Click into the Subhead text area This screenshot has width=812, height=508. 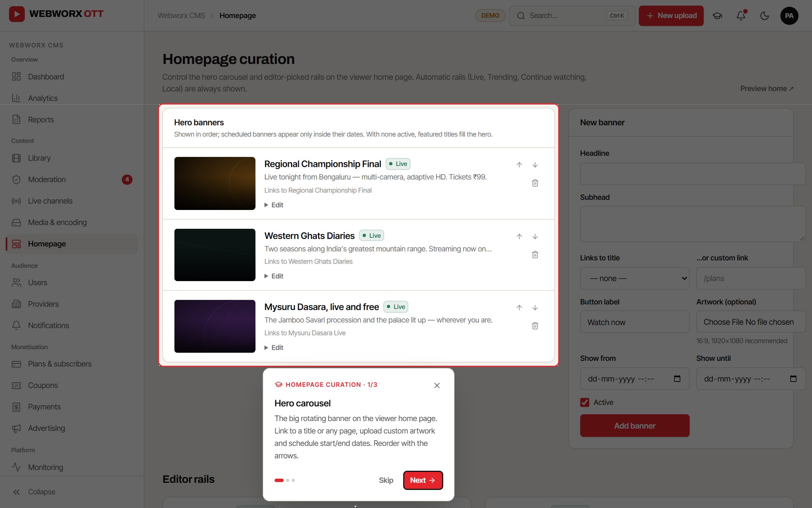[692, 224]
